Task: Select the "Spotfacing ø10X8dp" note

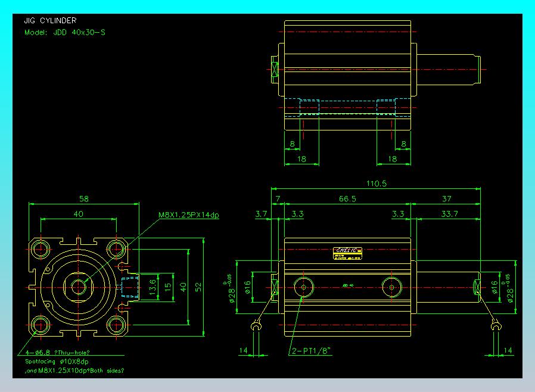Action: (x=57, y=362)
